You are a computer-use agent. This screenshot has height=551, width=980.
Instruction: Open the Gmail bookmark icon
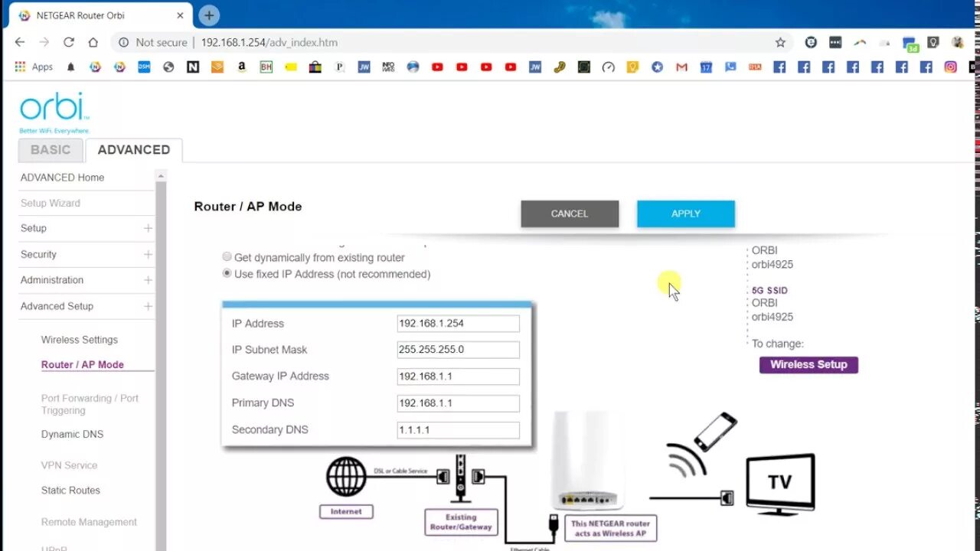click(x=681, y=67)
